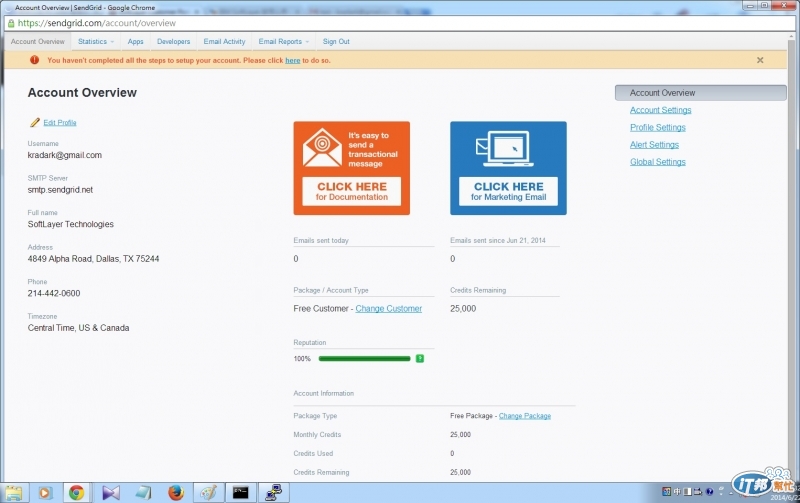Click the red warning icon in the setup banner
This screenshot has height=503, width=800.
[34, 60]
